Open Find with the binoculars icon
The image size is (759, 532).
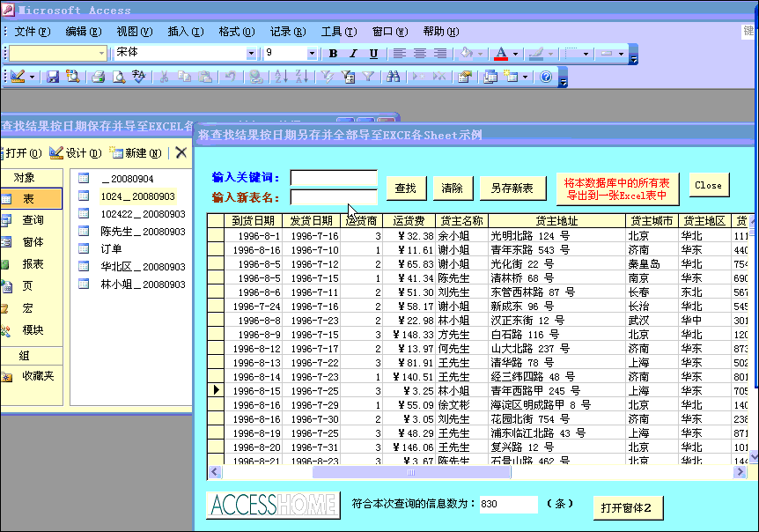click(393, 77)
